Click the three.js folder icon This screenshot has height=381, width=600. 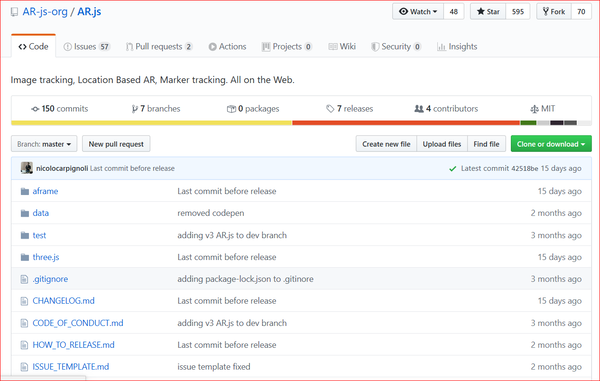tap(25, 257)
